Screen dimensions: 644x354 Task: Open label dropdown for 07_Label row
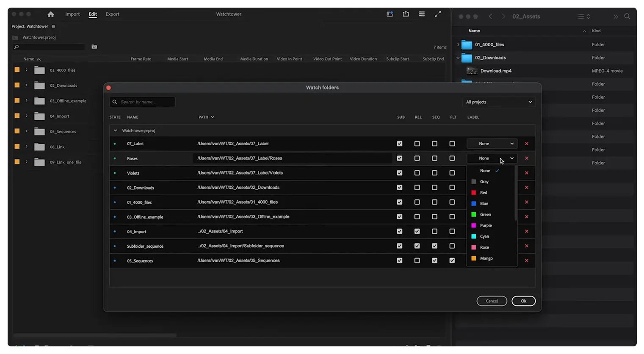(492, 144)
